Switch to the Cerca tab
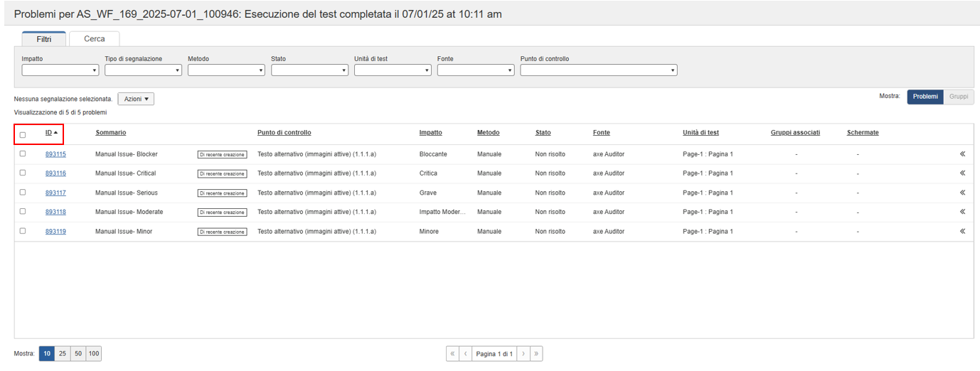 click(94, 39)
